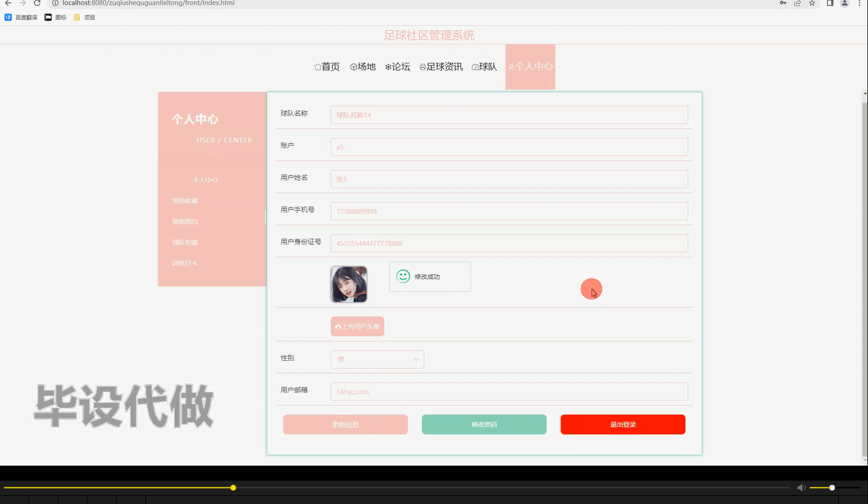Viewport: 868px width, 504px height.
Task: Click the smiley icon in 修改成功 message
Action: (x=403, y=276)
